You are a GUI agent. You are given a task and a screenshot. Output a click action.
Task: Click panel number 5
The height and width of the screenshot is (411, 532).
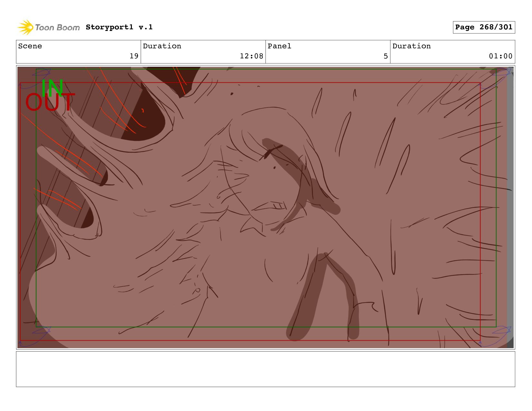pyautogui.click(x=386, y=56)
